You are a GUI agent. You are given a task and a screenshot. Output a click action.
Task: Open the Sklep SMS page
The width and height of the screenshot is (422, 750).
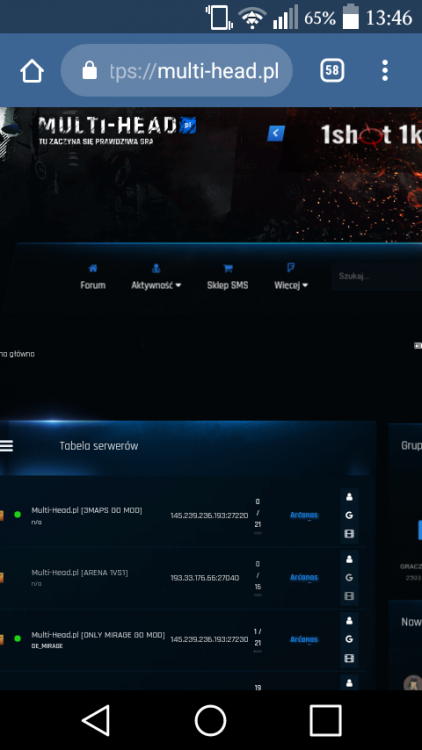click(227, 277)
